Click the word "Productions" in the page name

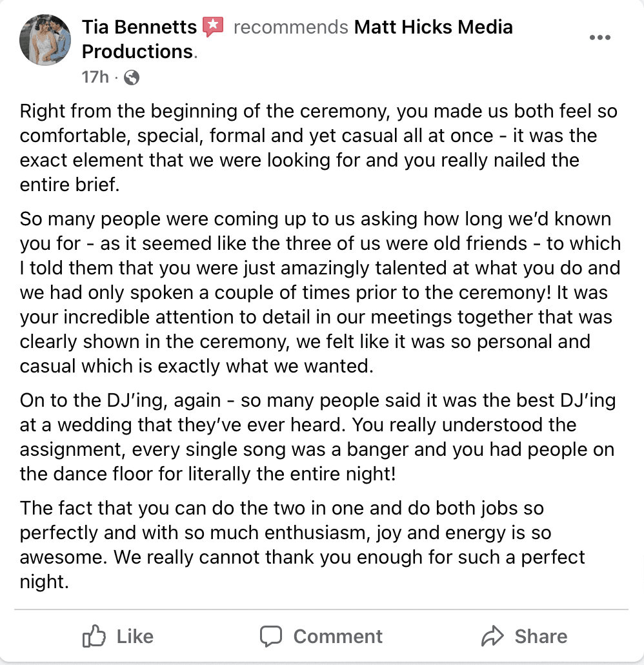coord(137,52)
